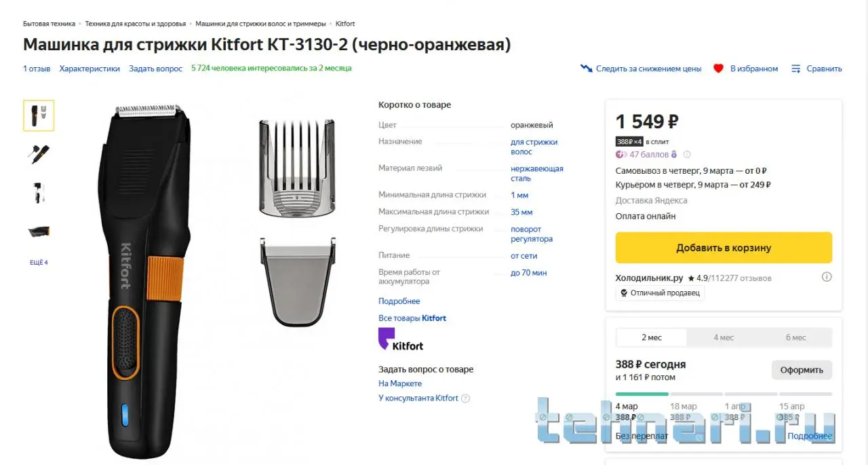
Task: Click the Split payment progress bar
Action: [x=724, y=394]
